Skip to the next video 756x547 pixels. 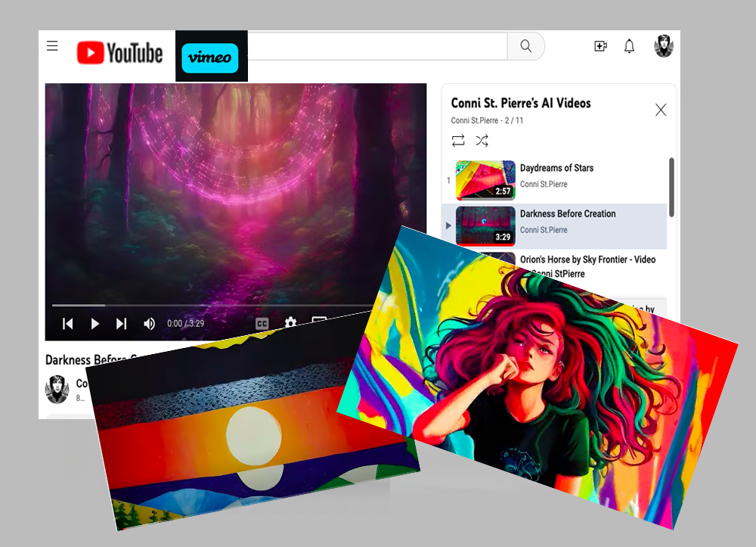122,324
